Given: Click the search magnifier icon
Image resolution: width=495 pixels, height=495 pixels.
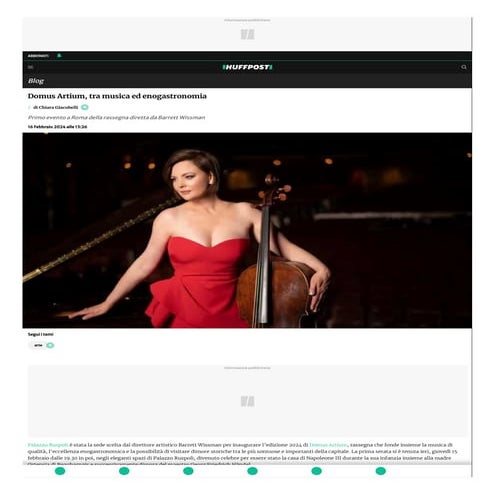Looking at the screenshot, I should pos(463,67).
